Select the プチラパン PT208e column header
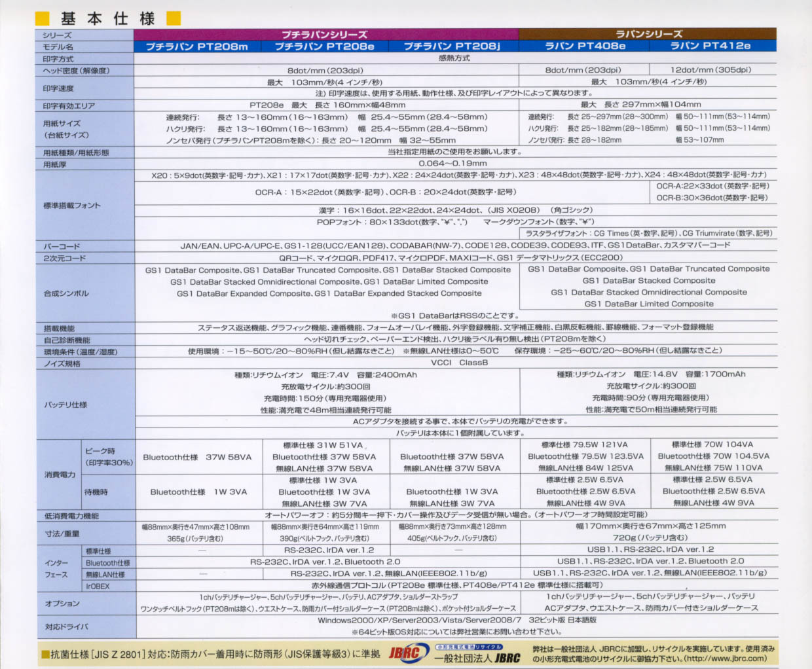812x669 pixels. pos(324,46)
